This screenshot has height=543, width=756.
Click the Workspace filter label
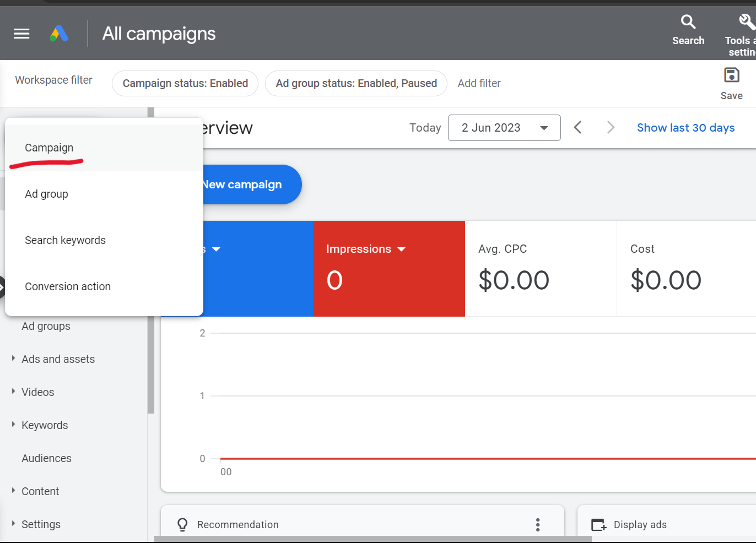(x=53, y=80)
